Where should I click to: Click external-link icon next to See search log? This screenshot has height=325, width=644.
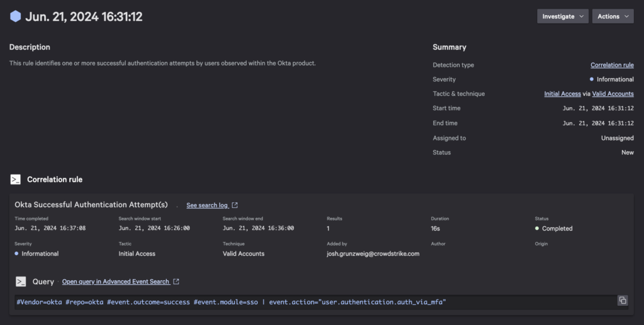(x=235, y=205)
